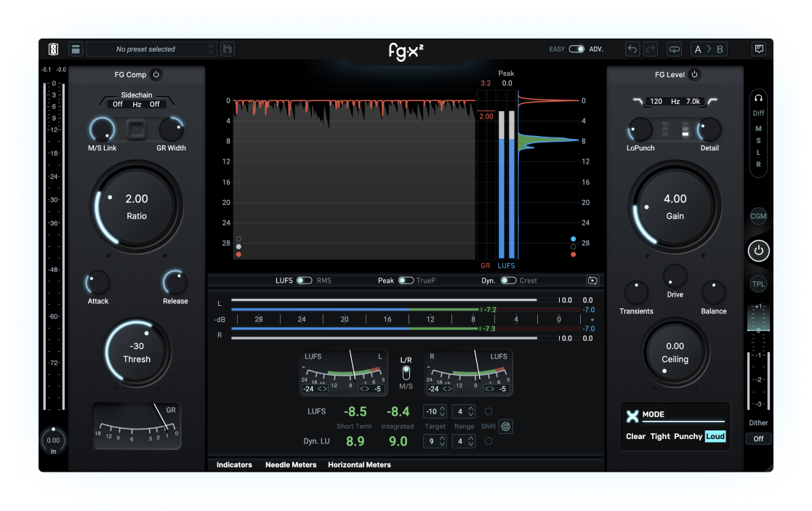Image resolution: width=812 pixels, height=511 pixels.
Task: Toggle LUFS / RMS meter switch
Action: 304,281
